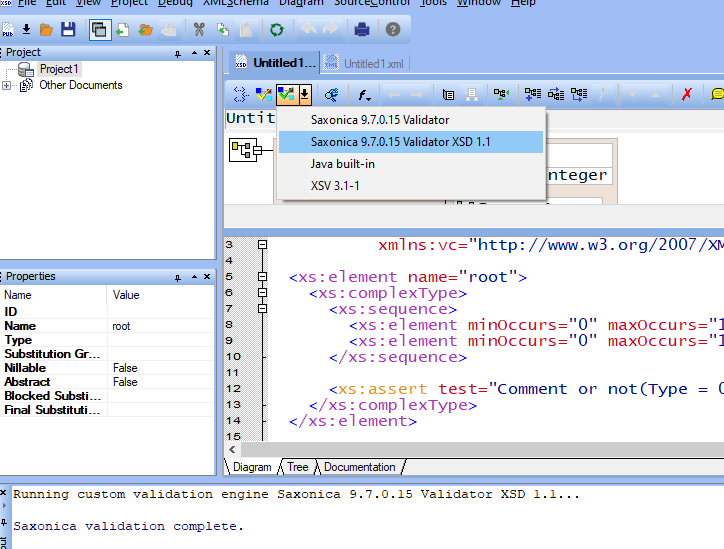The width and height of the screenshot is (724, 549).
Task: Click the Open folder icon
Action: pyautogui.click(x=46, y=30)
